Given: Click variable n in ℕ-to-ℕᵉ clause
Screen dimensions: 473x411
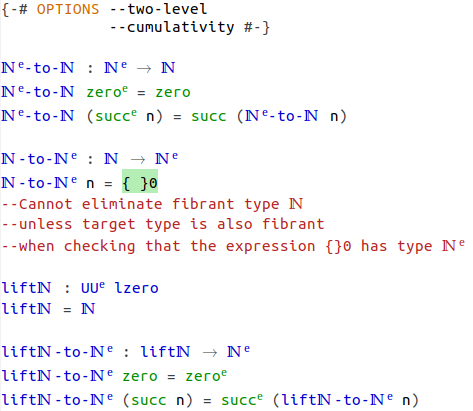Looking at the screenshot, I should coord(90,184).
